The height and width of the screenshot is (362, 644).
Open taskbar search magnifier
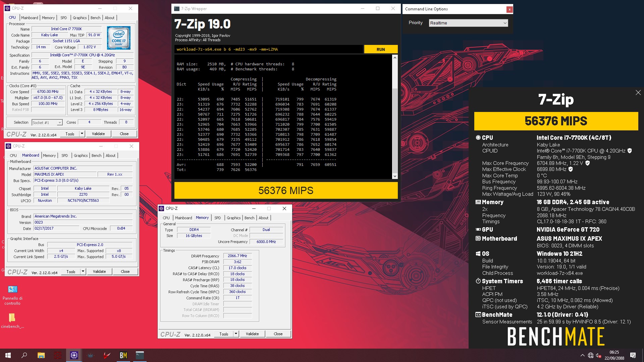24,355
